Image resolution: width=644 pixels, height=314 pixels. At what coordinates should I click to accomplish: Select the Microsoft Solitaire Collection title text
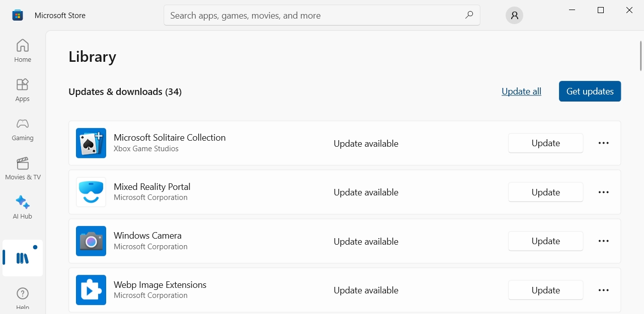point(170,137)
